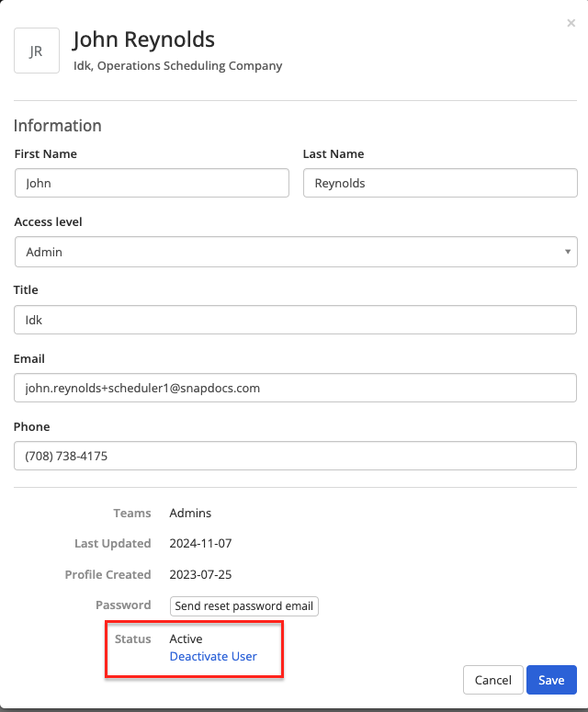Click the Phone number field
This screenshot has width=588, height=712.
coord(296,456)
